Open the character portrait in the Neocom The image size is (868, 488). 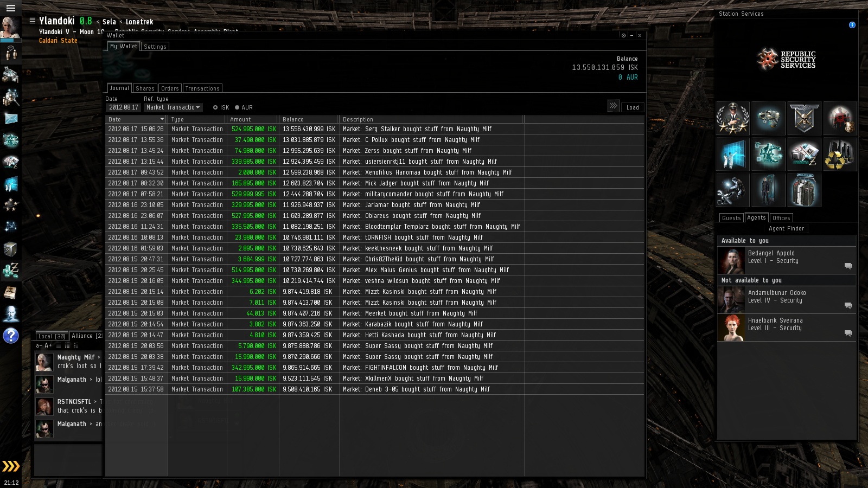coord(10,28)
